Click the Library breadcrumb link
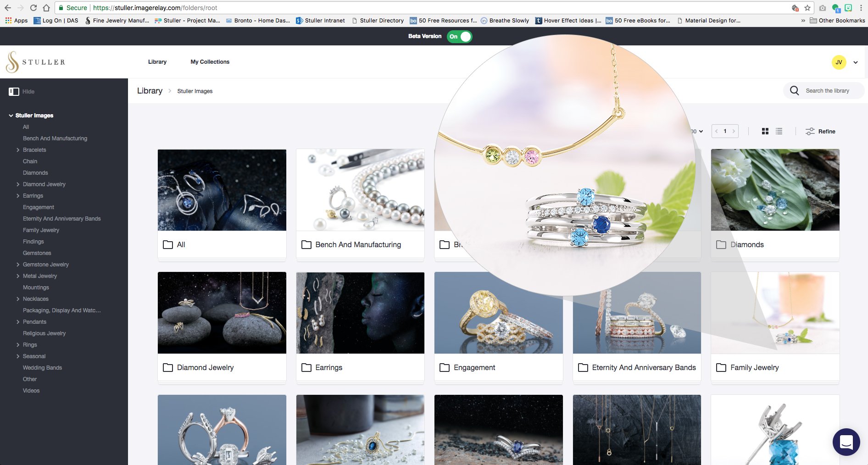Image resolution: width=868 pixels, height=465 pixels. click(150, 91)
